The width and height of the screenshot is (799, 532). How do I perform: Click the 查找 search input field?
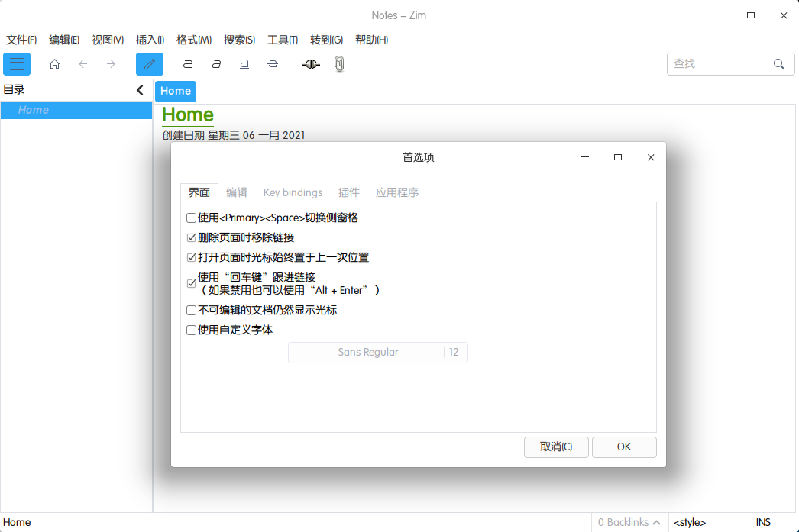tap(718, 64)
